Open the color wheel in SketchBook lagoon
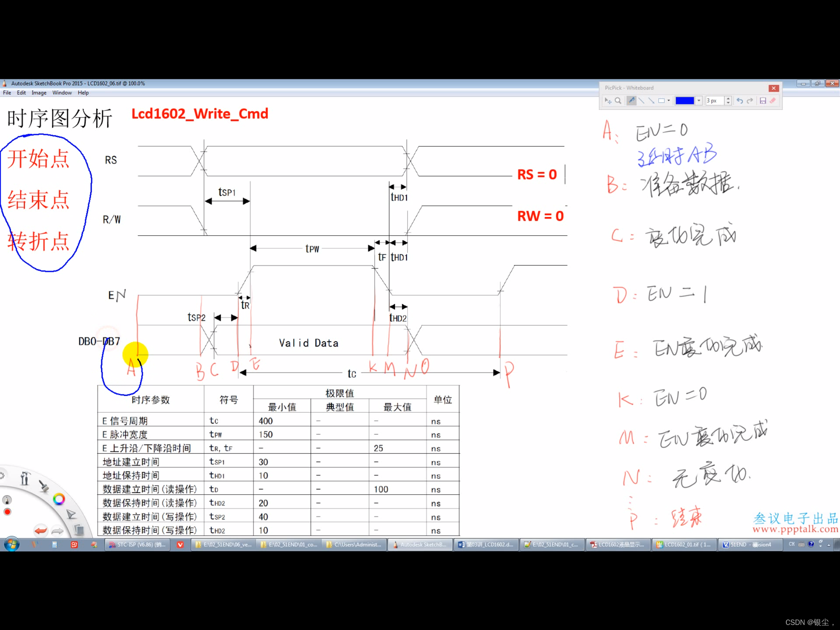This screenshot has height=630, width=840. (59, 499)
